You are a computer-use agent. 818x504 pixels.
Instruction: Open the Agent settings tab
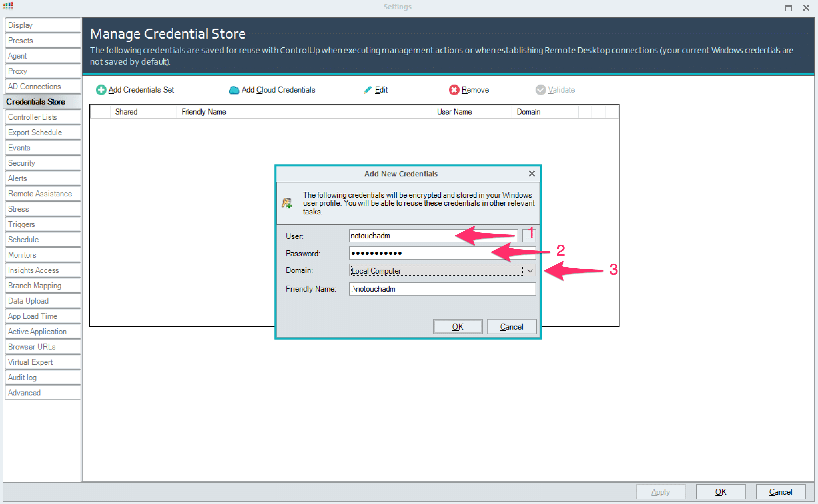pyautogui.click(x=43, y=56)
